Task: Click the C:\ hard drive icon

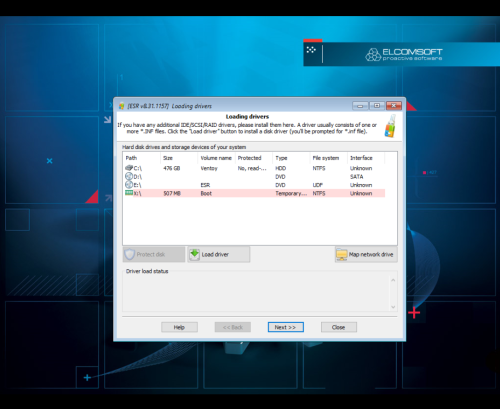Action: pyautogui.click(x=129, y=168)
